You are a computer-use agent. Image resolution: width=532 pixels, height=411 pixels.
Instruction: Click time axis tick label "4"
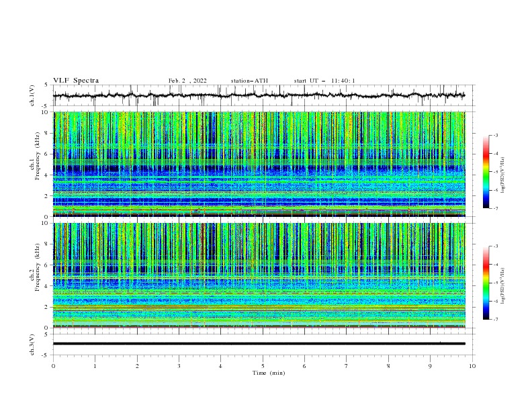point(220,366)
